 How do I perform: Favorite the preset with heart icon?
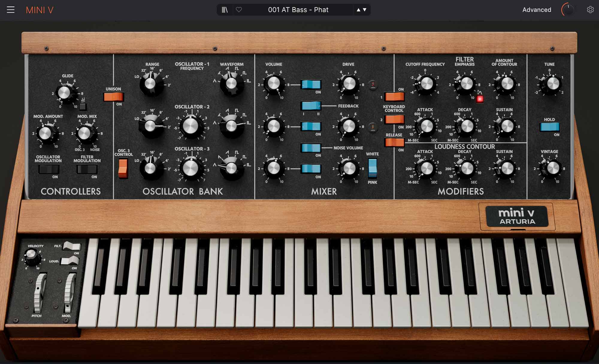pos(239,10)
